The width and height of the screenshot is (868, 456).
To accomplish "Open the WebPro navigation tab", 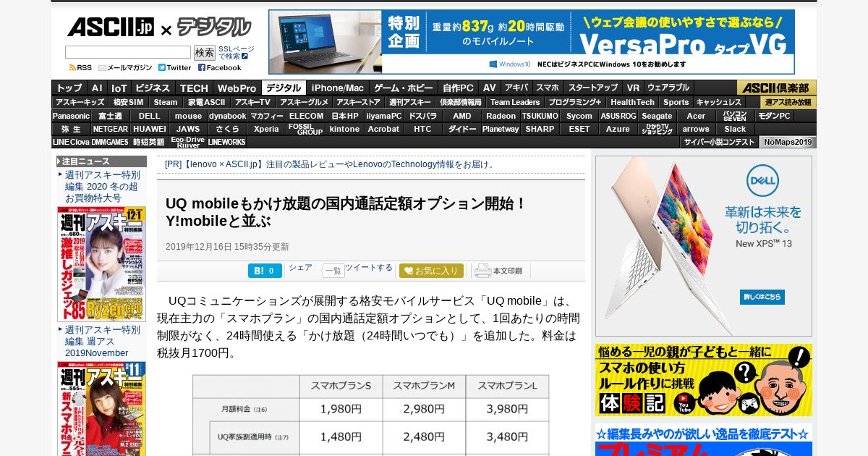I will pyautogui.click(x=237, y=88).
